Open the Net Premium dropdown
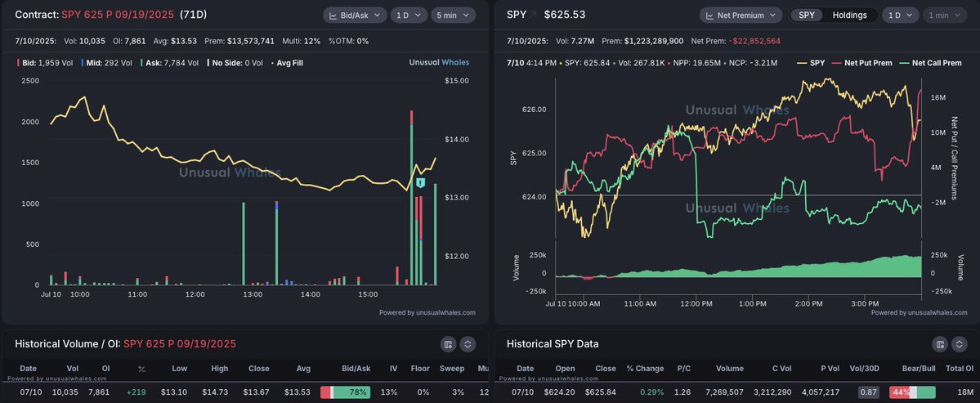 coord(741,15)
